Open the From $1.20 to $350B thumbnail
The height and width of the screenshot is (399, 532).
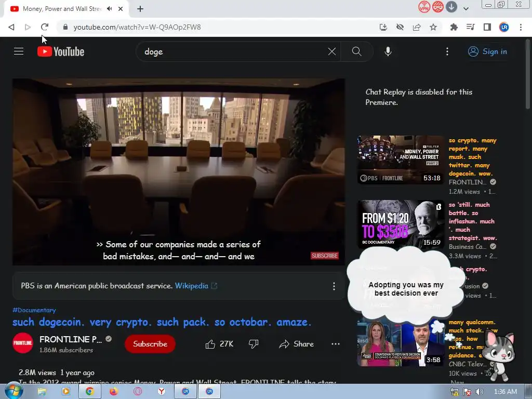(401, 224)
